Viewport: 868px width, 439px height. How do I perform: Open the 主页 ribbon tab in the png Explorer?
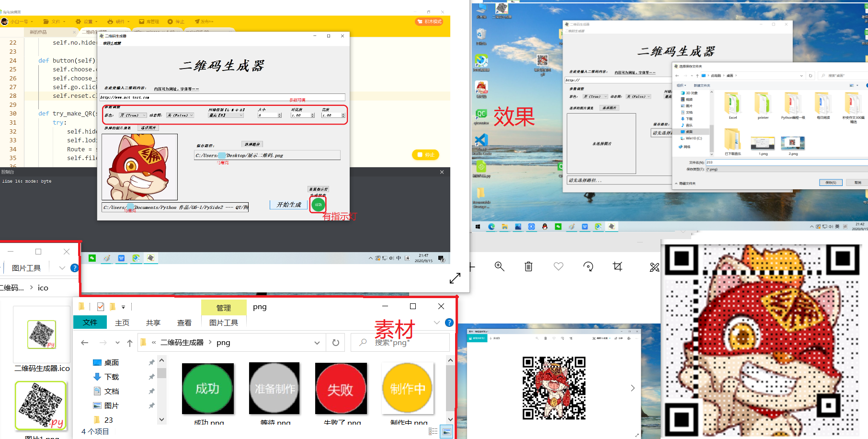click(122, 323)
